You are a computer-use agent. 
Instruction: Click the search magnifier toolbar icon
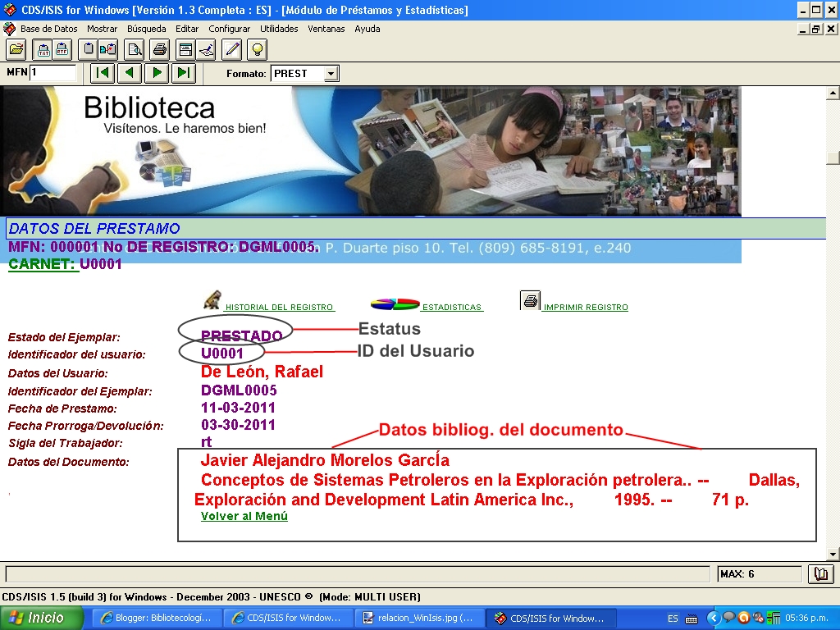tap(134, 49)
